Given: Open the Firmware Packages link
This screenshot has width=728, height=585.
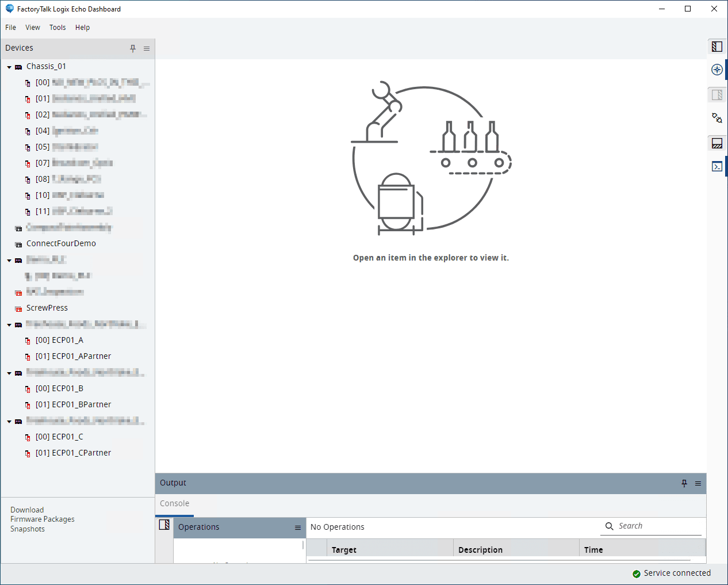Looking at the screenshot, I should [43, 519].
